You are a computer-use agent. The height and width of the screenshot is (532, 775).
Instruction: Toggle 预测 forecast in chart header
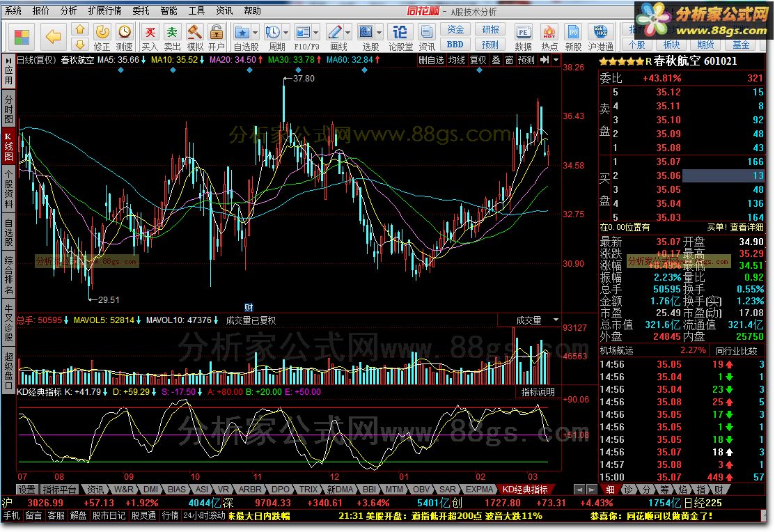click(x=526, y=61)
